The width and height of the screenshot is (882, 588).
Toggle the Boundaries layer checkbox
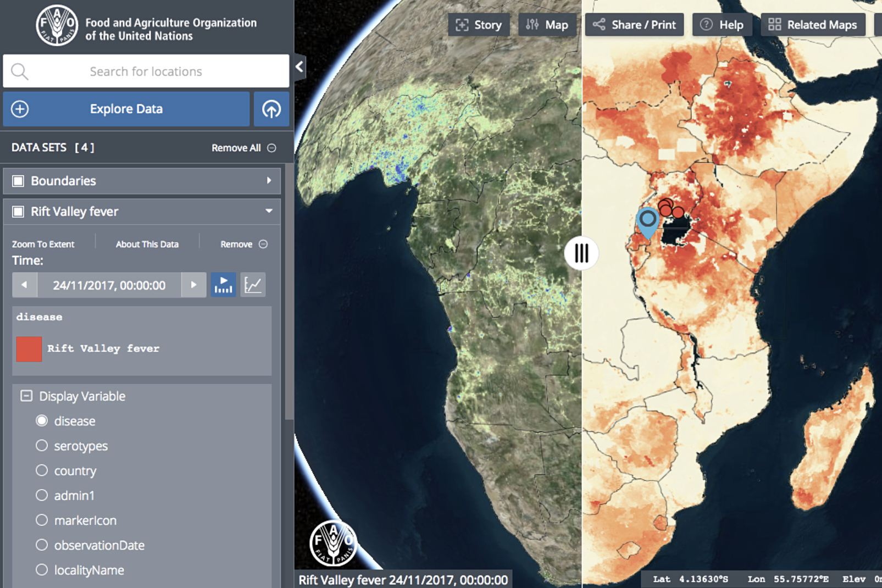point(18,181)
